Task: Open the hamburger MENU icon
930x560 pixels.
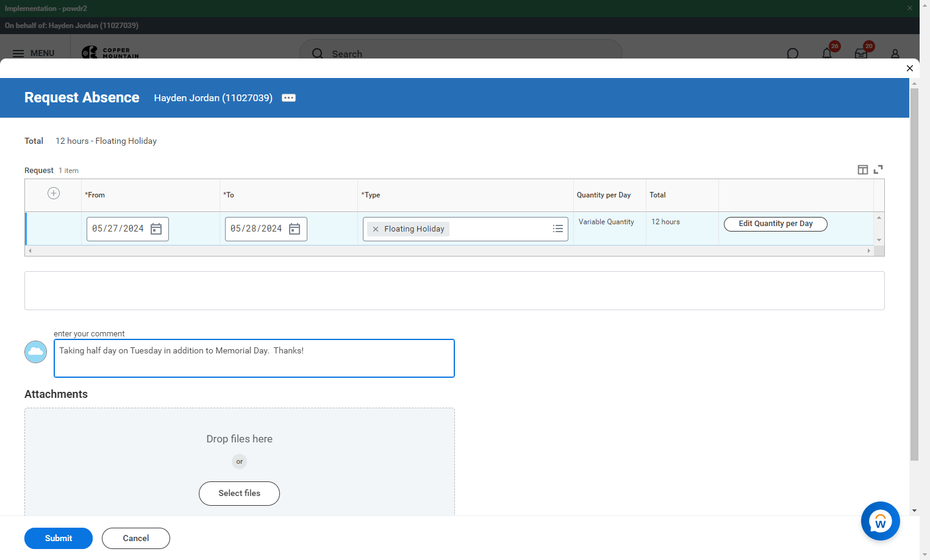Action: click(x=18, y=54)
